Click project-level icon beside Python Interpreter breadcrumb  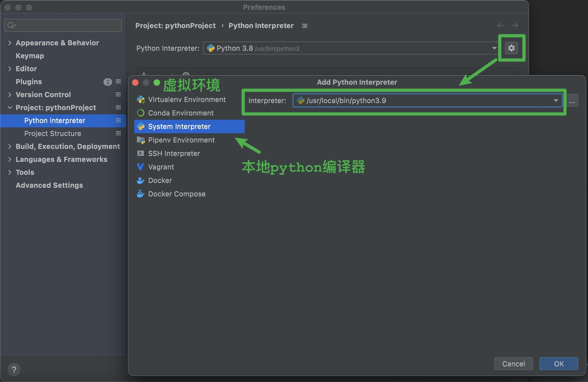(305, 26)
